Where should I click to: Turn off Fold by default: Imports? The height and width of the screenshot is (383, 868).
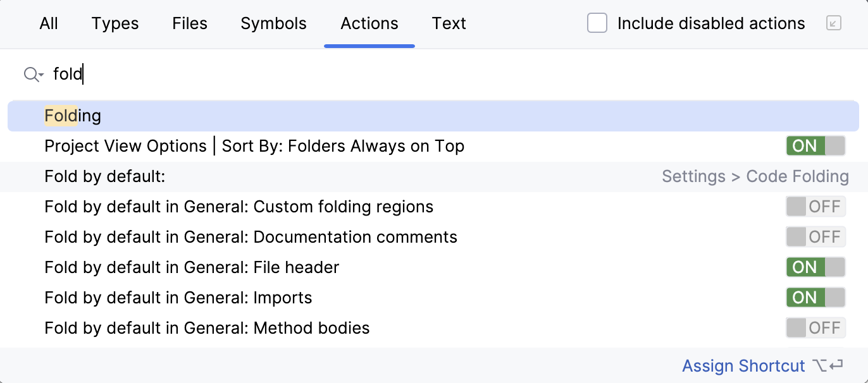click(815, 297)
